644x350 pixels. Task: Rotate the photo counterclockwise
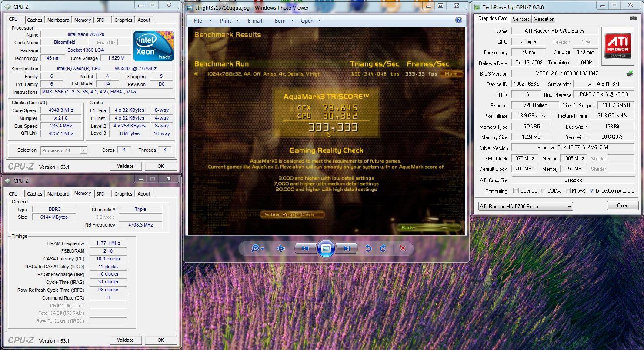coord(368,248)
